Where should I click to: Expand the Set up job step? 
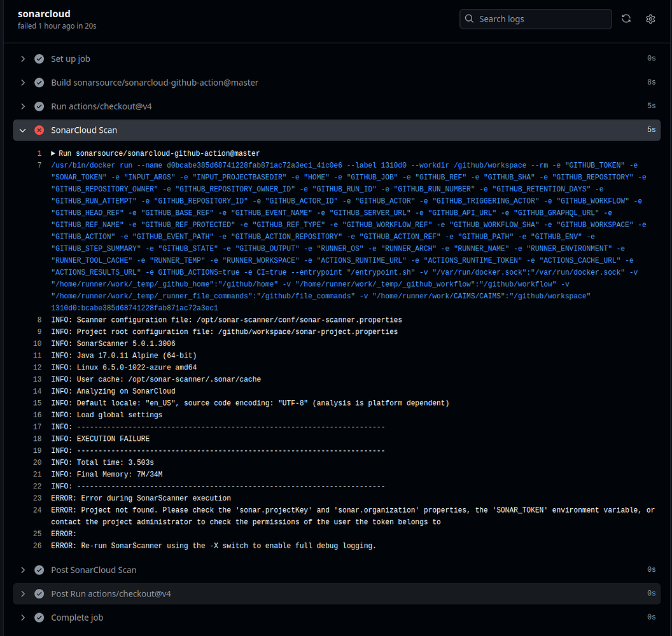point(23,58)
